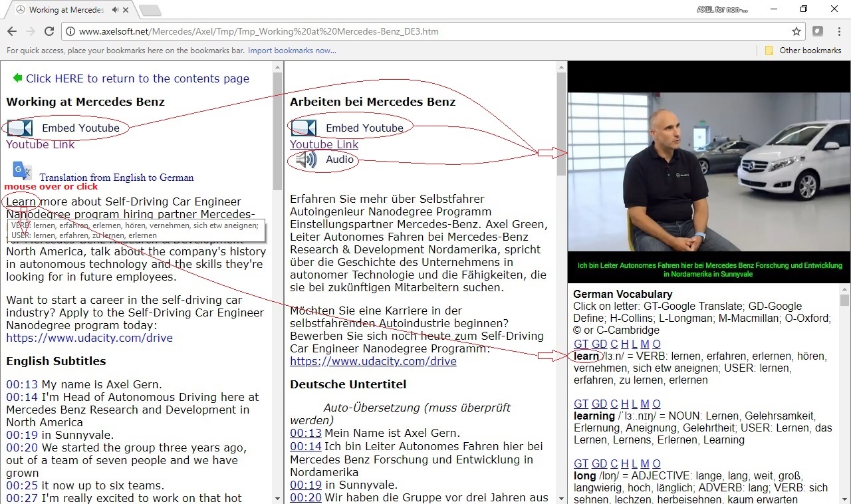Click the vocabulary pane scrollbar down arrow
The width and height of the screenshot is (851, 504).
coord(845,498)
